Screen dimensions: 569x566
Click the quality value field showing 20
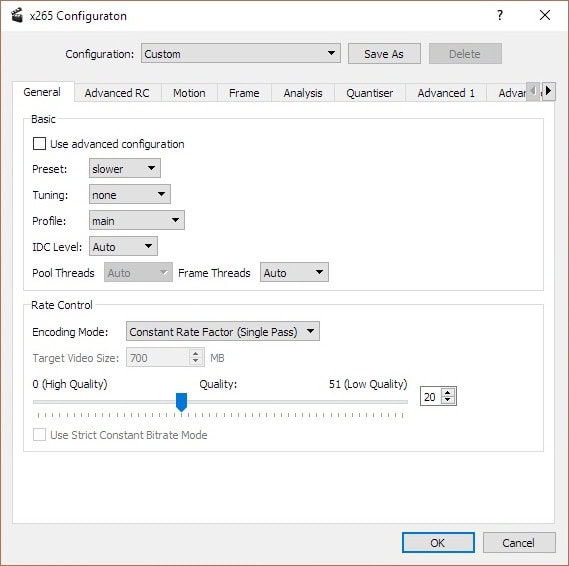(431, 397)
